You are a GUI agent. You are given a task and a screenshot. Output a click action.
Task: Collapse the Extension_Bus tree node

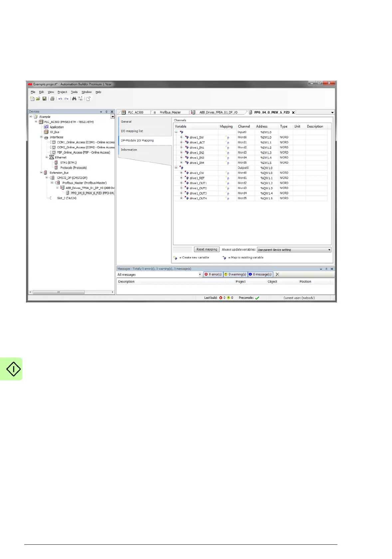coord(41,173)
